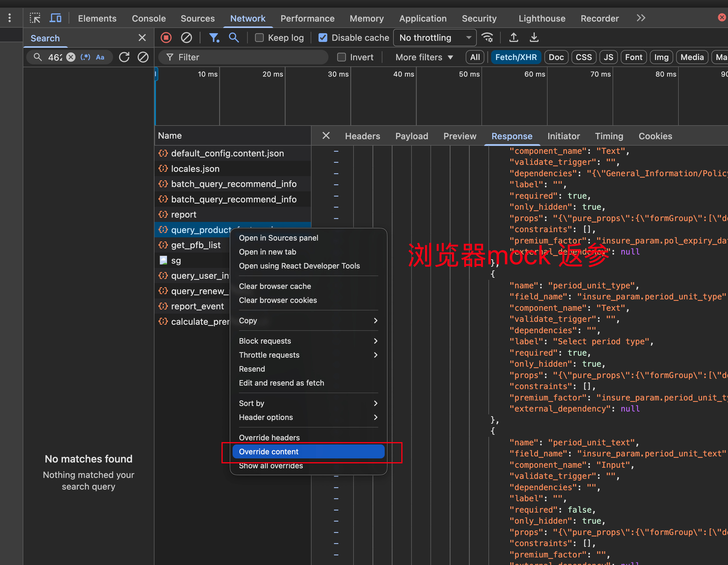This screenshot has width=728, height=565.
Task: Toggle the Font filter
Action: click(633, 57)
